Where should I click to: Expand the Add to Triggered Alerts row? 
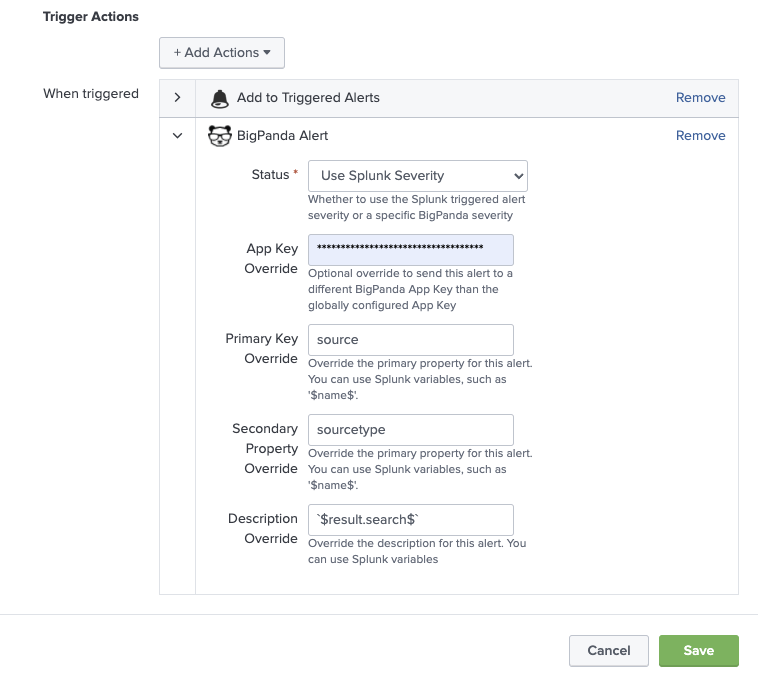pyautogui.click(x=177, y=98)
